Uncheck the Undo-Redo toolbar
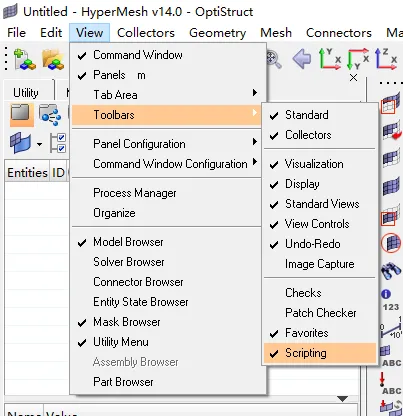403x416 pixels. click(320, 244)
